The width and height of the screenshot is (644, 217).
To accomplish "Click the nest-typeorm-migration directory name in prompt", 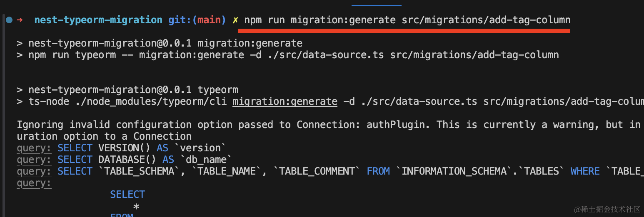I will (98, 20).
